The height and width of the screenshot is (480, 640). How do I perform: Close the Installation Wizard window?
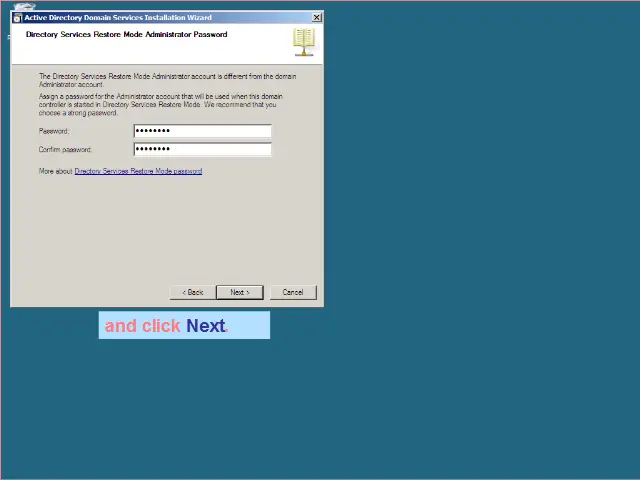(317, 17)
